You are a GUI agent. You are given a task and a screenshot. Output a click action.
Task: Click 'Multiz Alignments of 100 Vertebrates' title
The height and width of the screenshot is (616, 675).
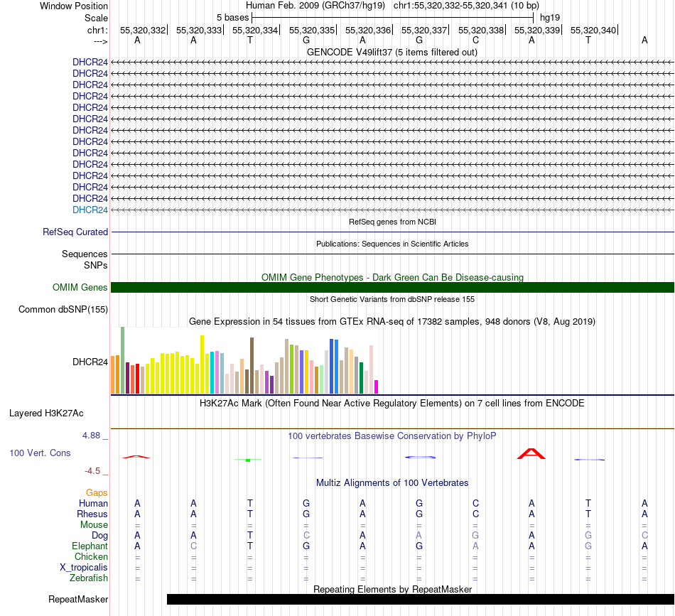tap(392, 483)
